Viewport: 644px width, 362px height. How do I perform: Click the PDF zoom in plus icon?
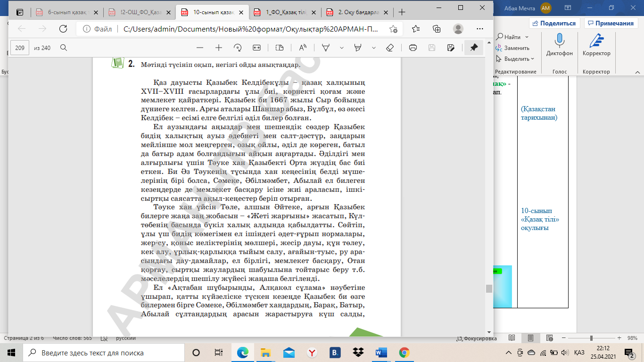pos(219,48)
